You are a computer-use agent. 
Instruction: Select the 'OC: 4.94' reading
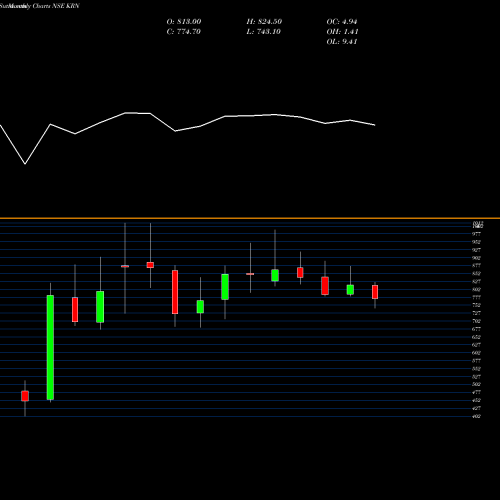[x=342, y=22]
